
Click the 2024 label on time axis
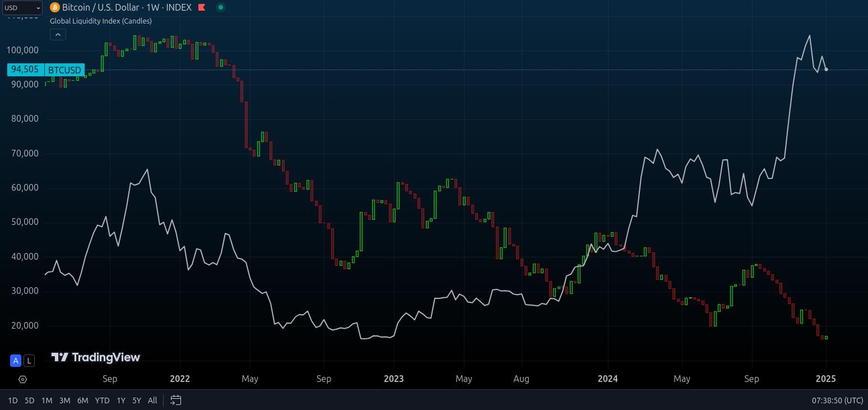point(608,379)
